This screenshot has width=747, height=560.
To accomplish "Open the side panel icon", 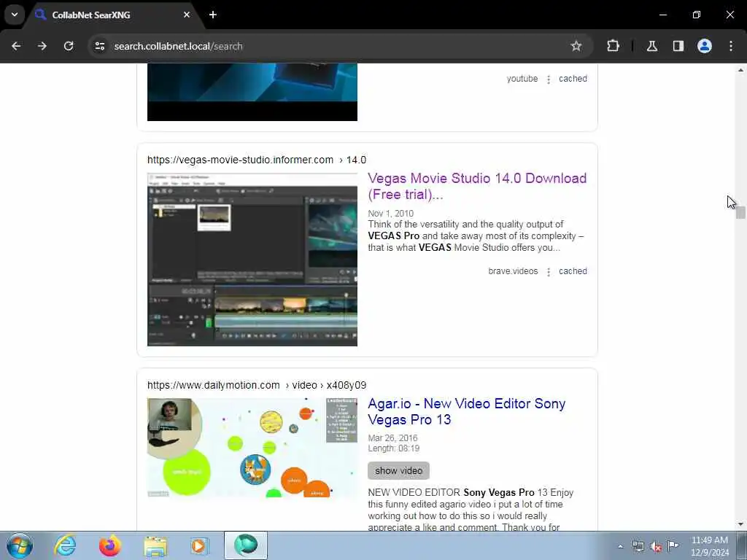I will (x=678, y=46).
